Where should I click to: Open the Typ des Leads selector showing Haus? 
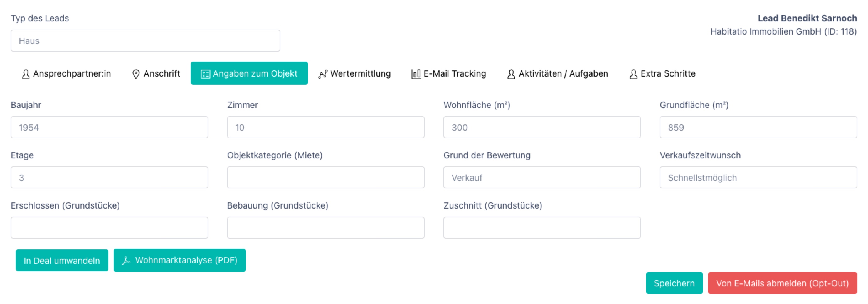(145, 40)
